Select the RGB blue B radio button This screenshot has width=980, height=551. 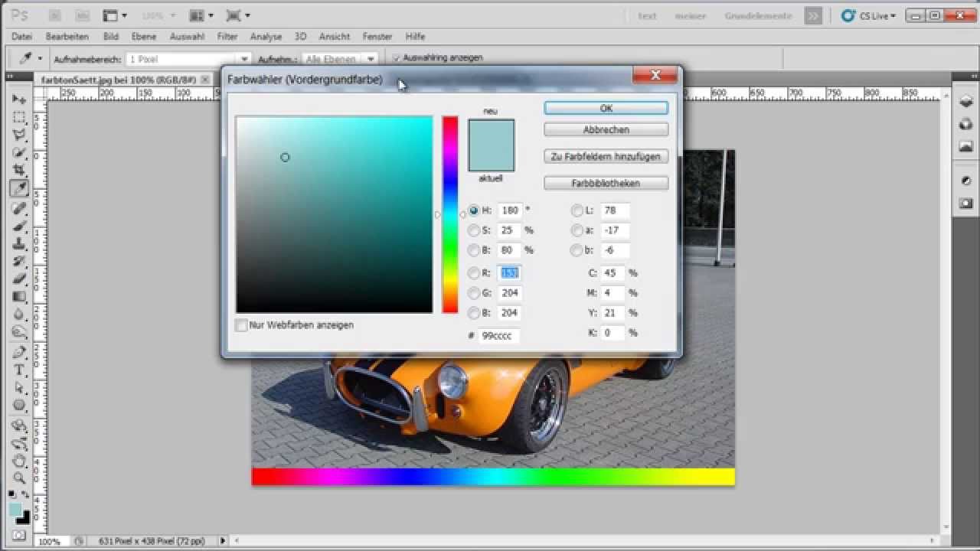tap(474, 313)
